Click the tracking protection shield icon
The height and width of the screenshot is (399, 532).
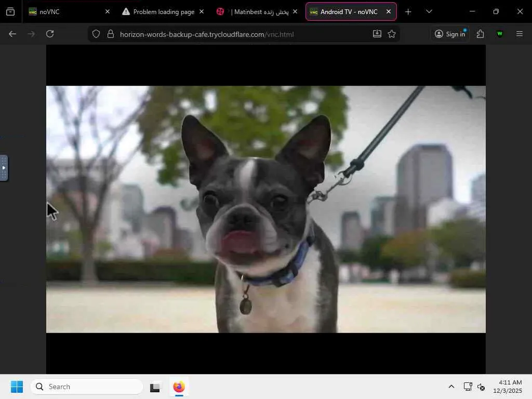coord(96,34)
